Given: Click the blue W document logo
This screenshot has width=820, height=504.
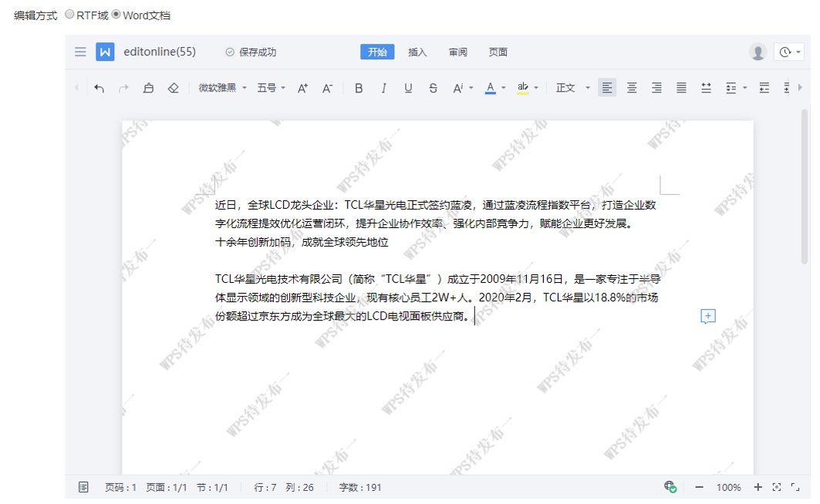Looking at the screenshot, I should (x=105, y=52).
